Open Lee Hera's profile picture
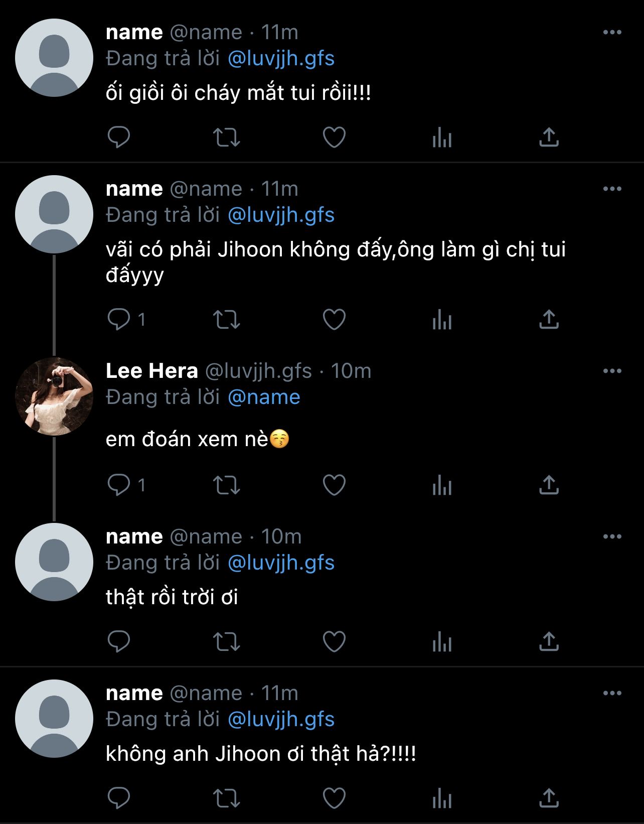The width and height of the screenshot is (644, 824). 54,396
